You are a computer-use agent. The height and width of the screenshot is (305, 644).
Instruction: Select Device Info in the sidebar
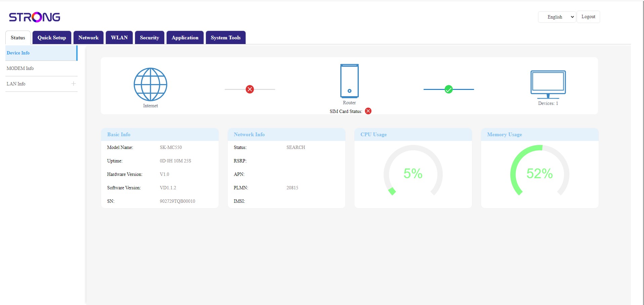pos(41,53)
